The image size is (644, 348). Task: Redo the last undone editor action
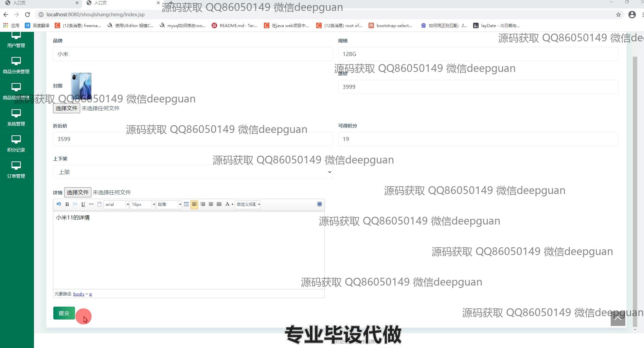75,204
